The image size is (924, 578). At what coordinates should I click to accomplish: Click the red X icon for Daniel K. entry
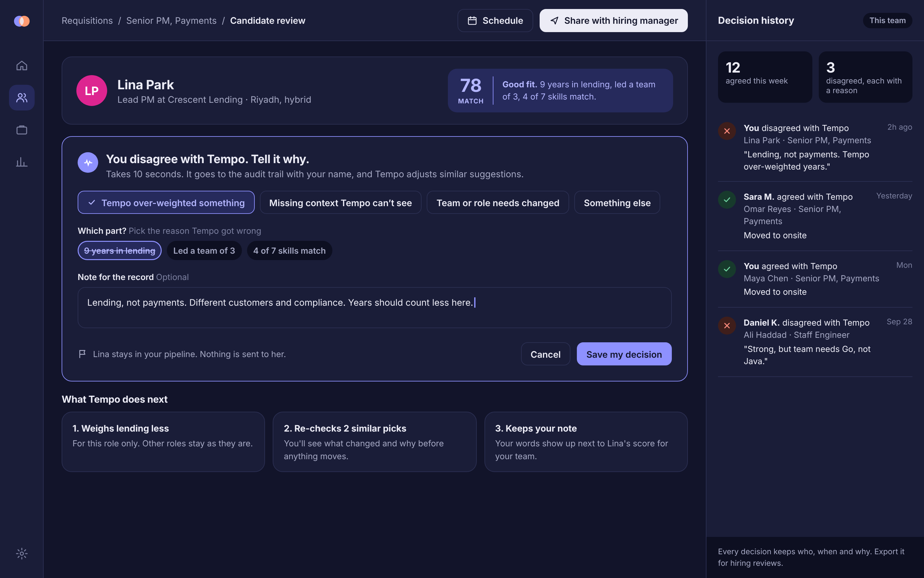coord(727,326)
